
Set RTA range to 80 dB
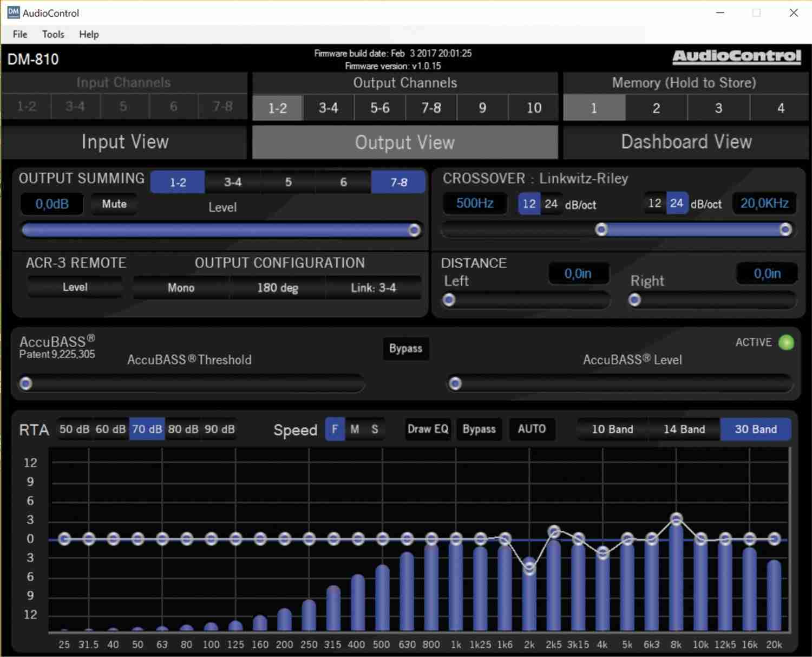(x=183, y=429)
